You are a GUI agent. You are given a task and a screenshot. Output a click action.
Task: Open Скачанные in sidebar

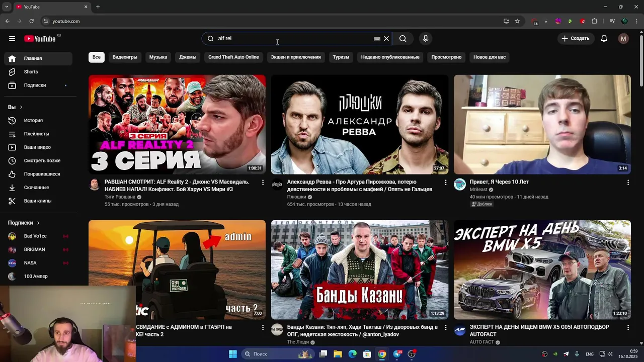point(38,188)
